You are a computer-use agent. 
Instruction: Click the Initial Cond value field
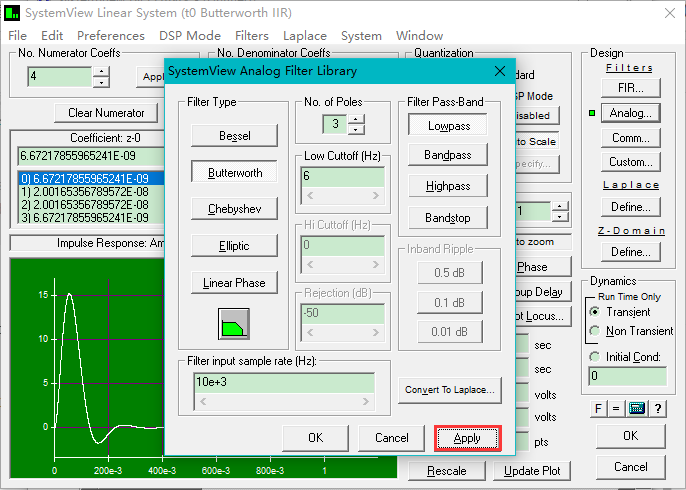(x=627, y=376)
